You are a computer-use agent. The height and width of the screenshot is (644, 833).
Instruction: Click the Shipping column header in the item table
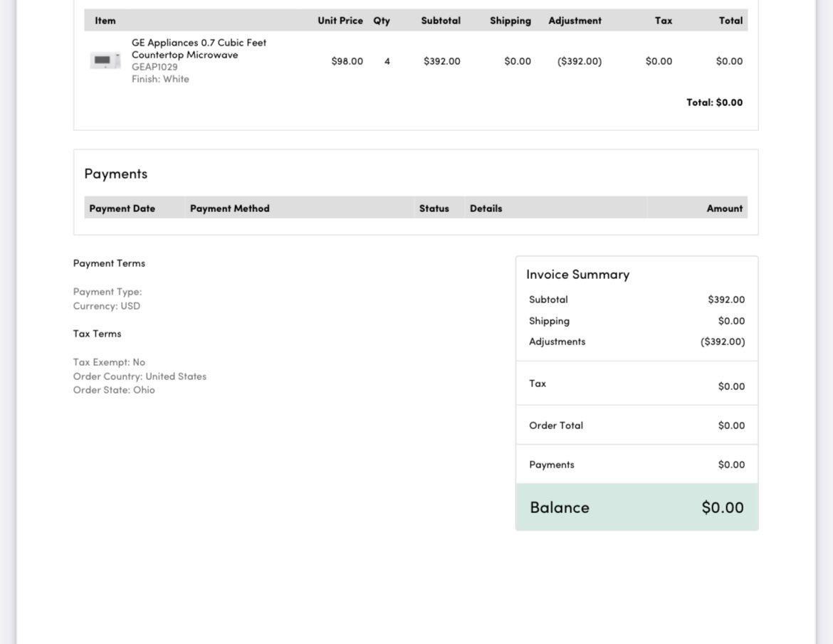510,21
